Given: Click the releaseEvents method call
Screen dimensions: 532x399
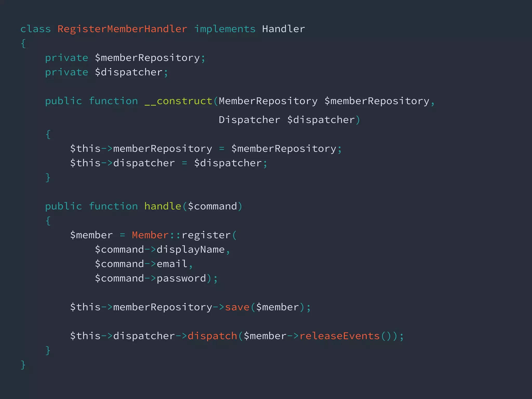Looking at the screenshot, I should click(x=340, y=336).
